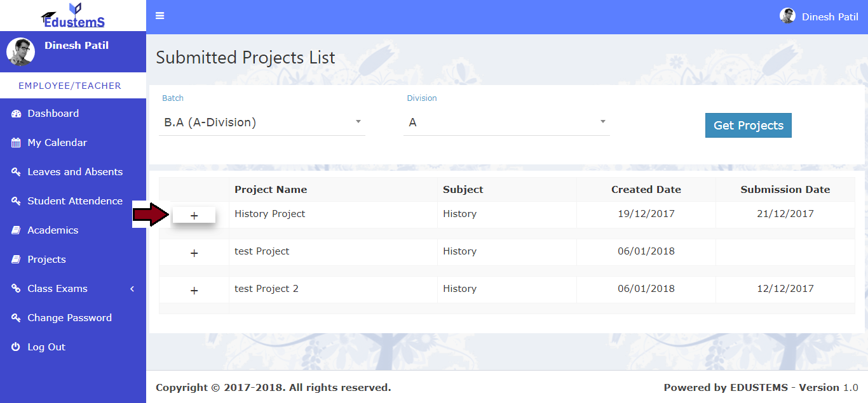
Task: Click the hamburger menu icon in header
Action: (x=159, y=16)
